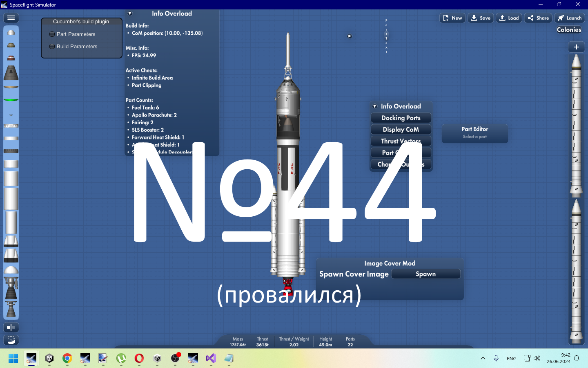The height and width of the screenshot is (368, 588).
Task: Switch the ENG input language
Action: click(x=512, y=359)
